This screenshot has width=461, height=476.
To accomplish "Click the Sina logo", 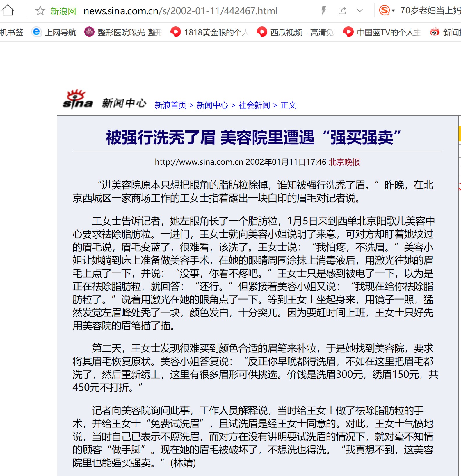I will click(x=77, y=99).
